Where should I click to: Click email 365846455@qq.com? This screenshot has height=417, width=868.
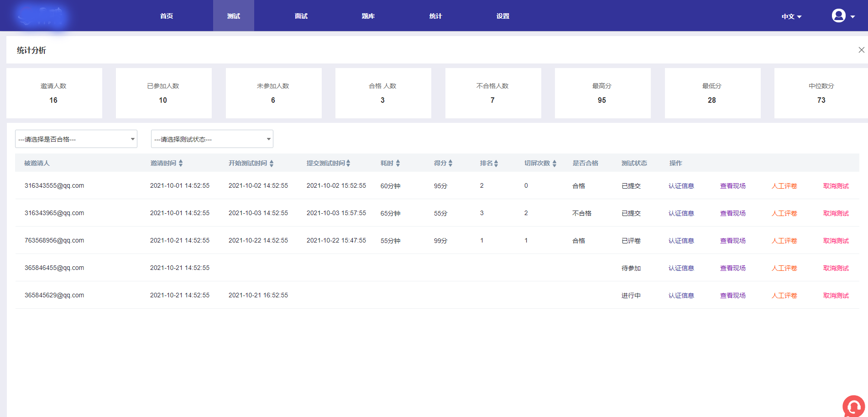point(54,268)
